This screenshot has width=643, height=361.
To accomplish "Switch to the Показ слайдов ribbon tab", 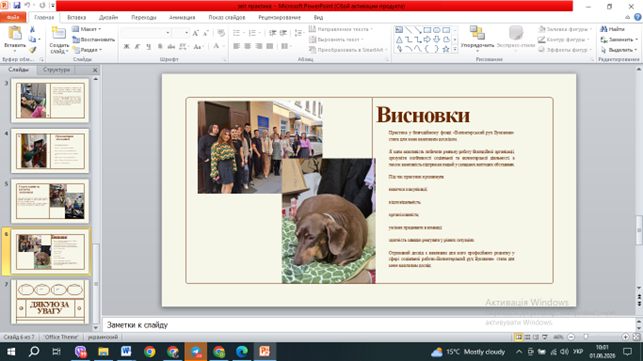I will point(227,17).
